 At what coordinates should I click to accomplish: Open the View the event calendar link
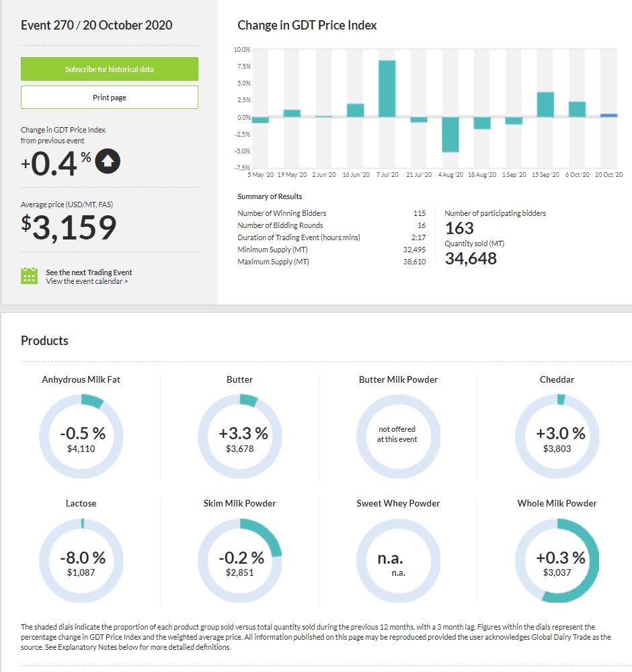(x=87, y=281)
